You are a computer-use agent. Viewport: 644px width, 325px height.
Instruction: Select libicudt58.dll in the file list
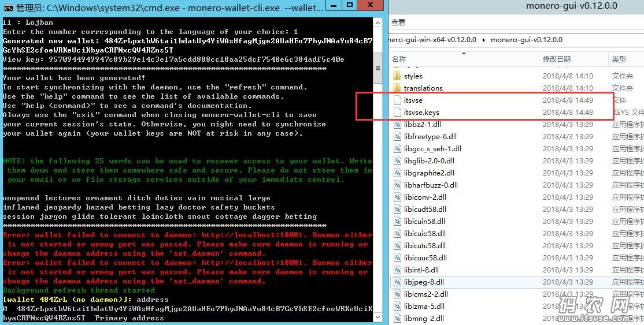(425, 209)
